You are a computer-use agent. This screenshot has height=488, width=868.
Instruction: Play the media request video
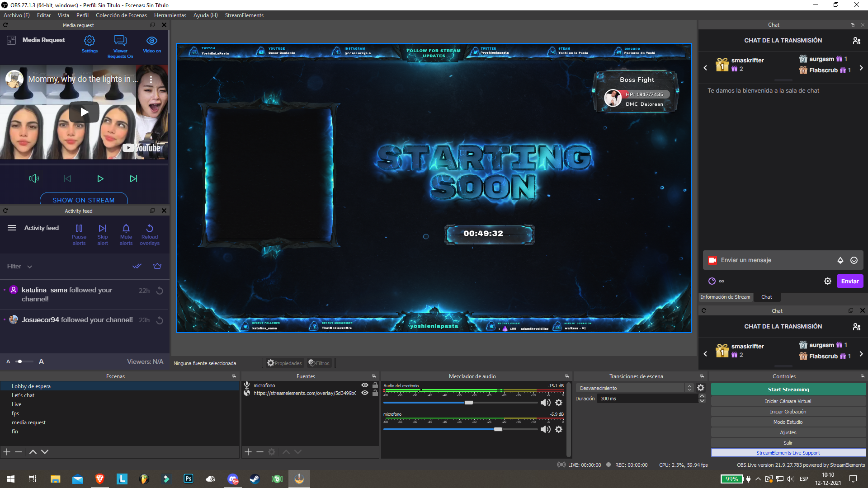click(x=100, y=178)
